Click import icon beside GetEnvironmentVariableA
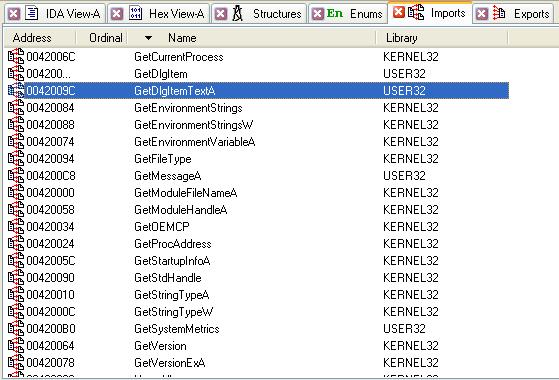This screenshot has width=559, height=380. 16,142
